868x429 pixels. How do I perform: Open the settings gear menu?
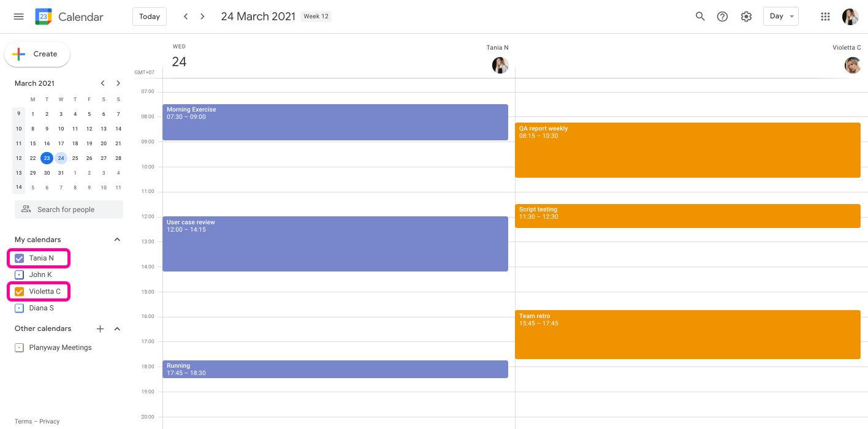pyautogui.click(x=746, y=17)
